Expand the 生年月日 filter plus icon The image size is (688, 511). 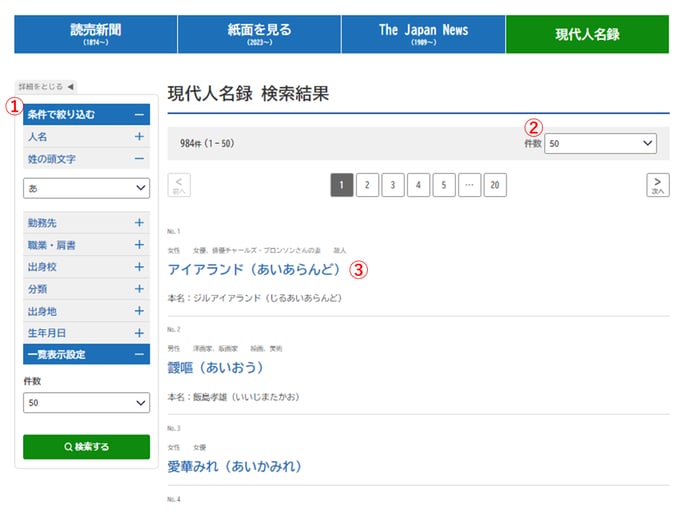139,333
